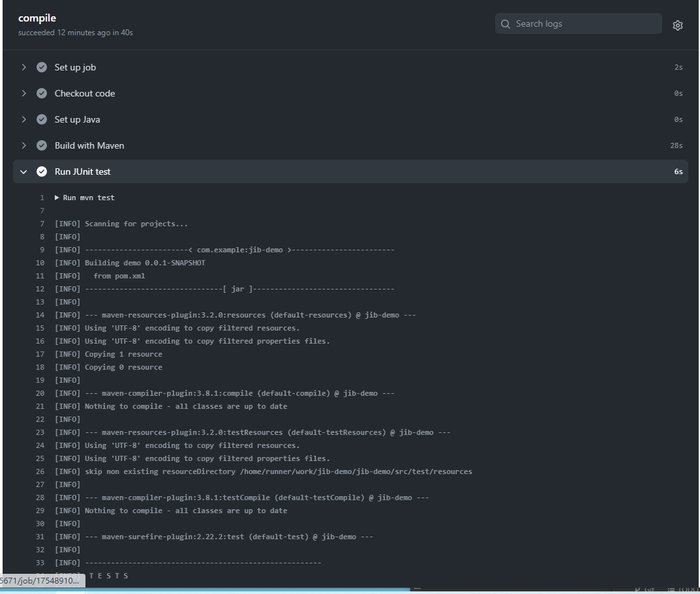Click the success check icon for Run JUnit test
The height and width of the screenshot is (594, 700).
point(42,172)
